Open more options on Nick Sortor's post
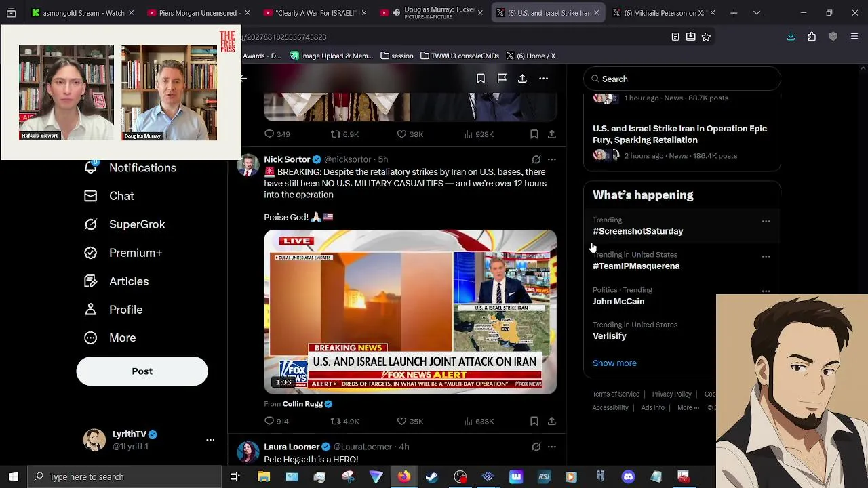 tap(552, 160)
